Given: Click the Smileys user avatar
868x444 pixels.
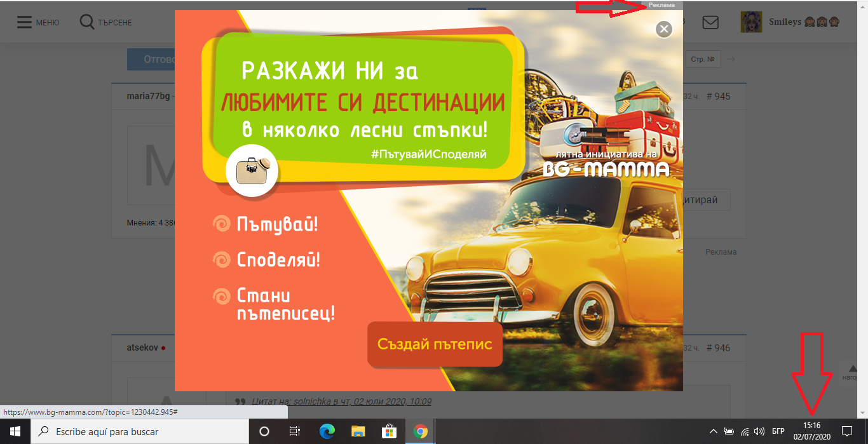Looking at the screenshot, I should (x=751, y=22).
